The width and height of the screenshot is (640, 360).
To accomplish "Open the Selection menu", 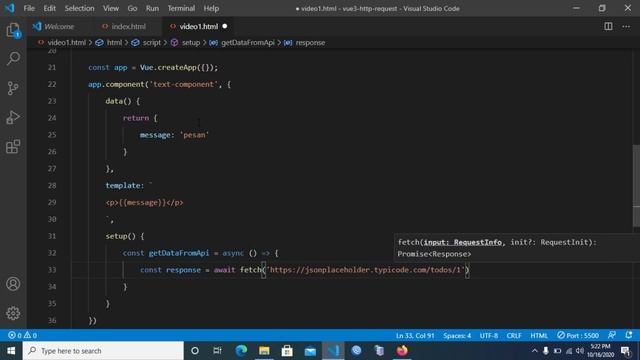I will [79, 8].
